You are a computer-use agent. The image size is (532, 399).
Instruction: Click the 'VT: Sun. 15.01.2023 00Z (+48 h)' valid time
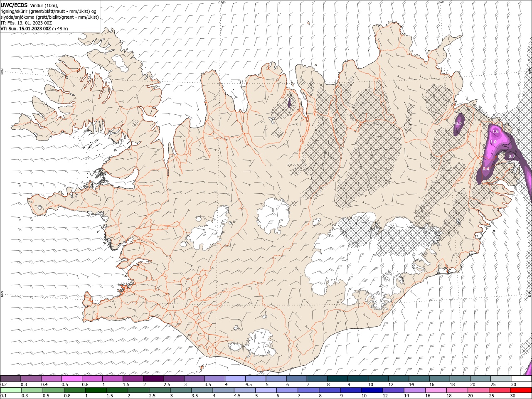tap(34, 29)
